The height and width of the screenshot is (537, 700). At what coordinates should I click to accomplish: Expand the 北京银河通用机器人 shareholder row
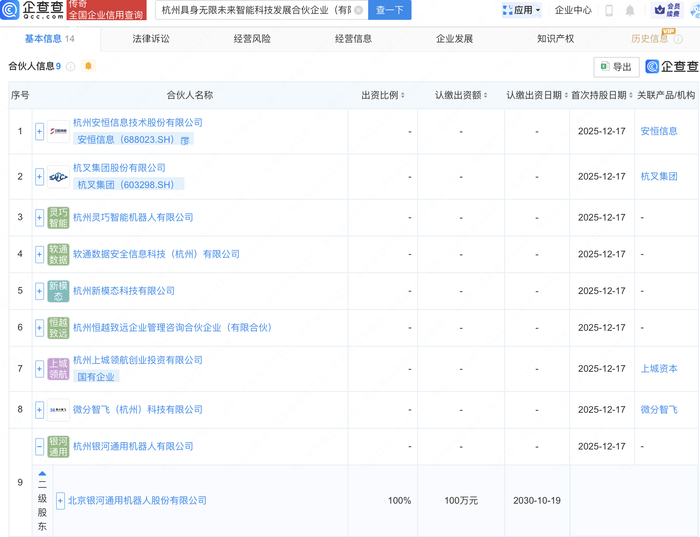(x=60, y=500)
